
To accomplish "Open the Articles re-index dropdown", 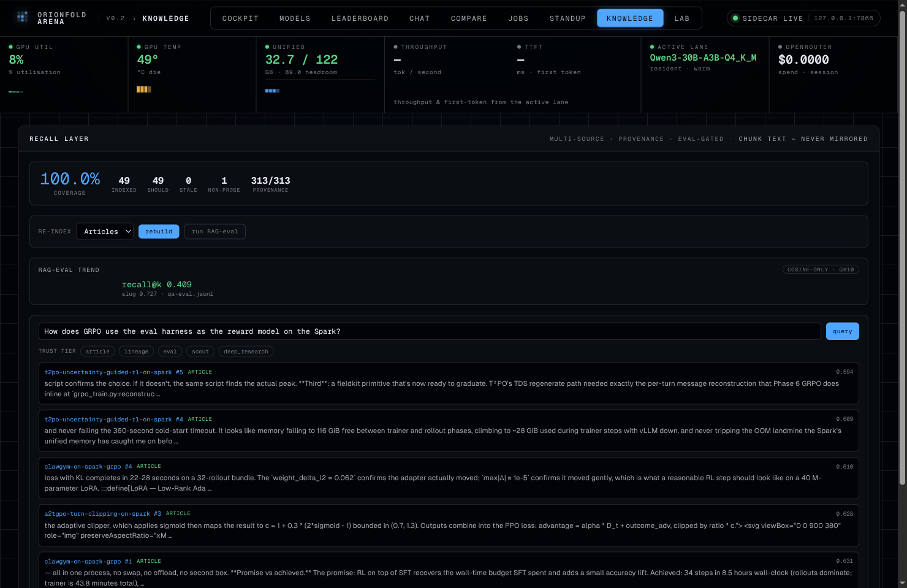I will click(105, 232).
